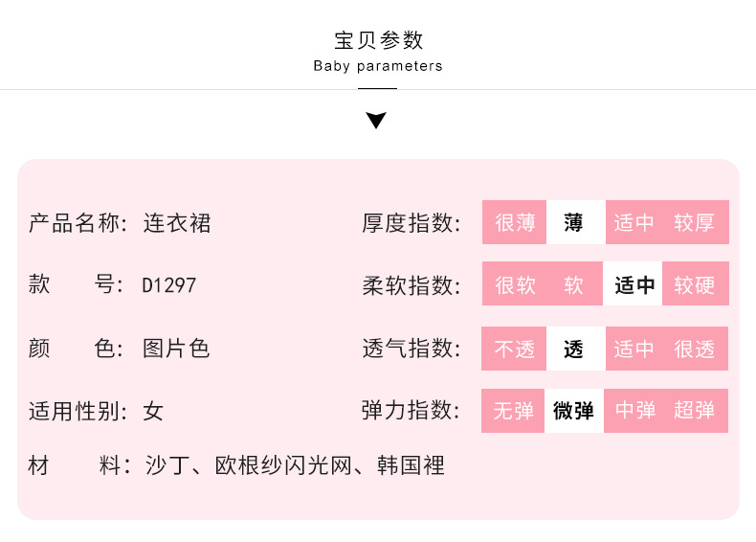The height and width of the screenshot is (542, 756).
Task: Select 适中 breathability option
Action: pos(634,349)
